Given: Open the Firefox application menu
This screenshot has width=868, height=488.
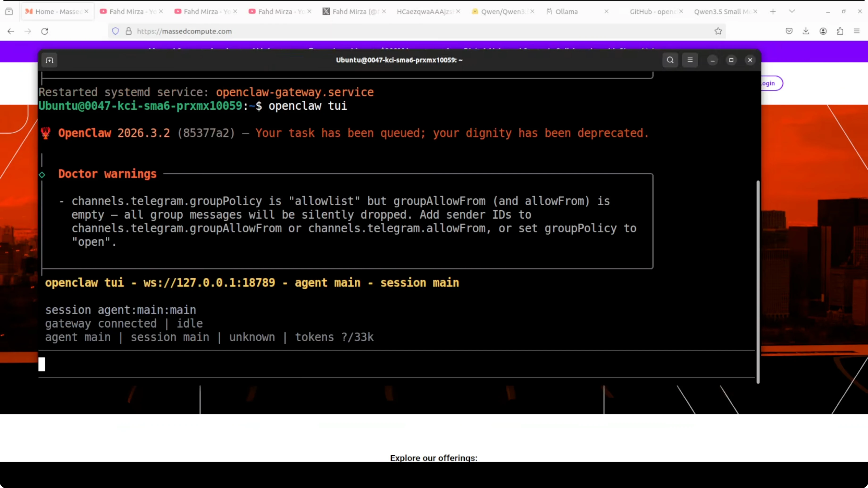Looking at the screenshot, I should coord(857,31).
